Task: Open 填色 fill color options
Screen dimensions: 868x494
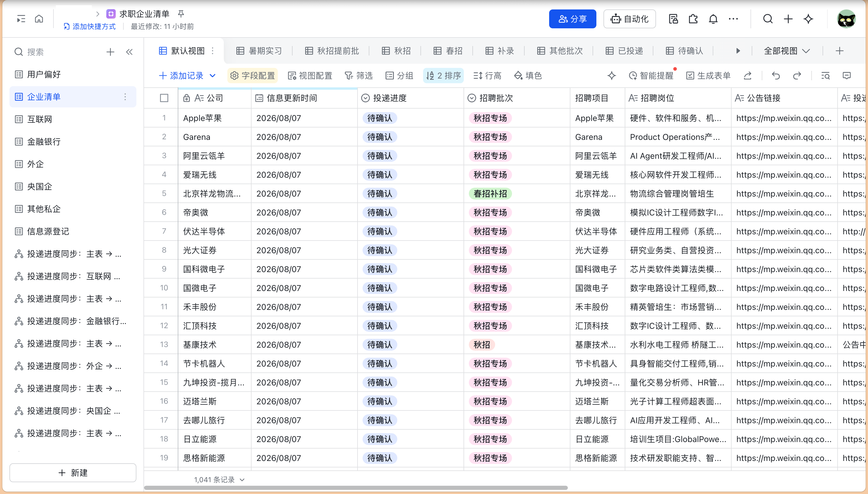Action: (x=528, y=76)
